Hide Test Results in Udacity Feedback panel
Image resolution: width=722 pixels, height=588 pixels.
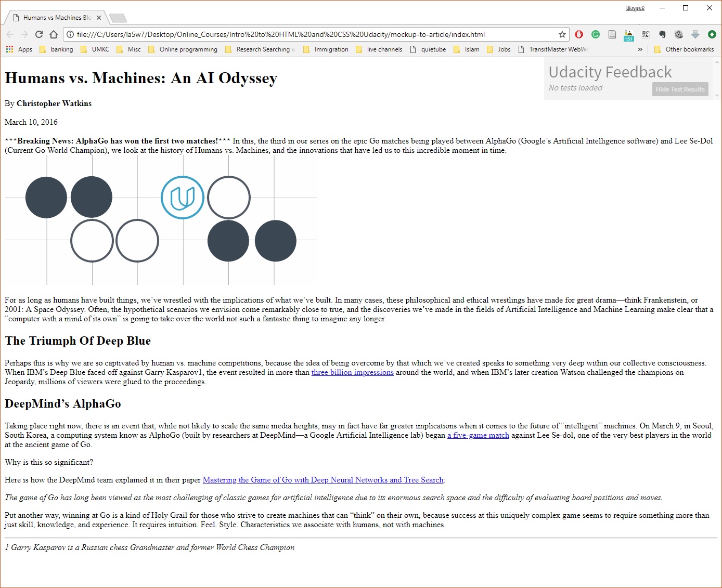pos(680,89)
